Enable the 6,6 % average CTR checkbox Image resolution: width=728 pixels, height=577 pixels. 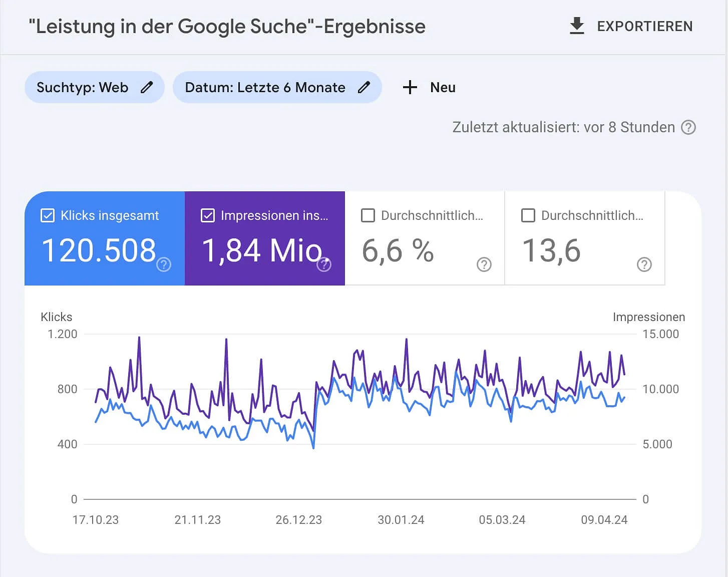368,216
